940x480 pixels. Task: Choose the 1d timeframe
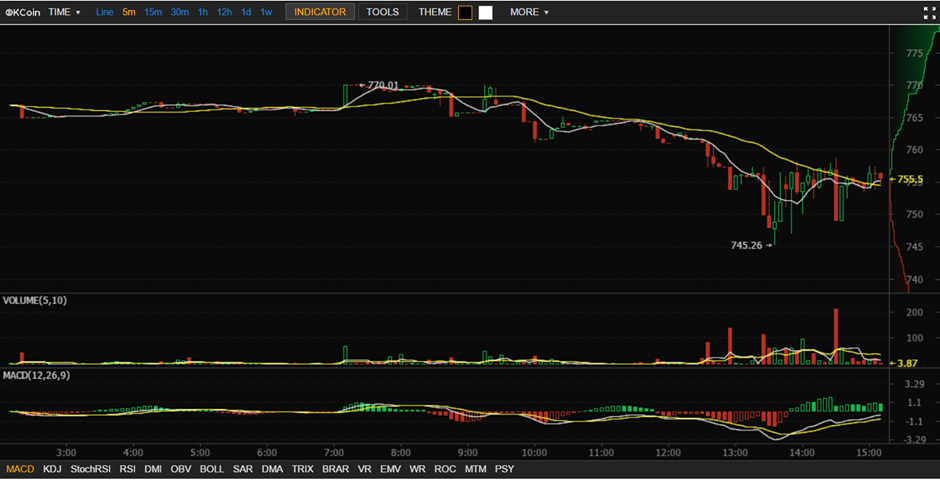click(246, 12)
